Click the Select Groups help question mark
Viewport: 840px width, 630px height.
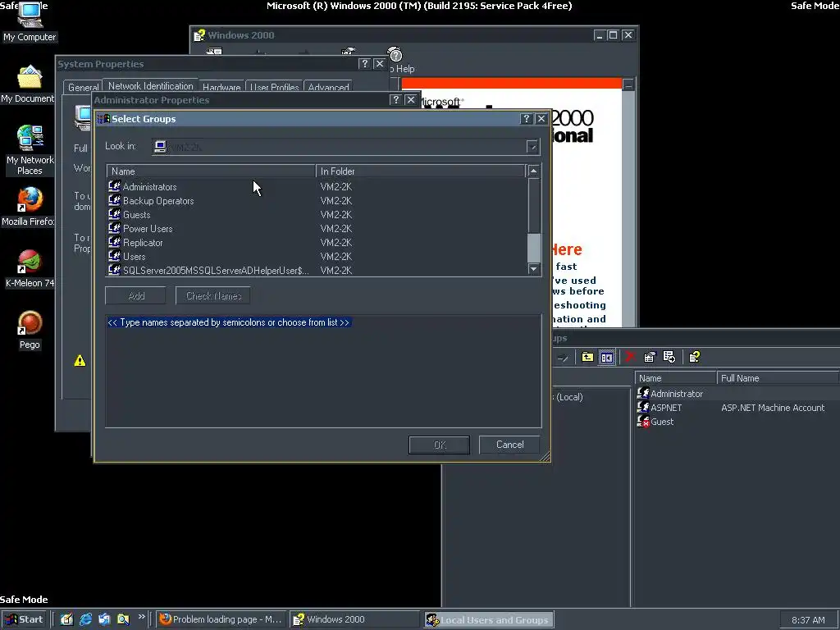[526, 119]
